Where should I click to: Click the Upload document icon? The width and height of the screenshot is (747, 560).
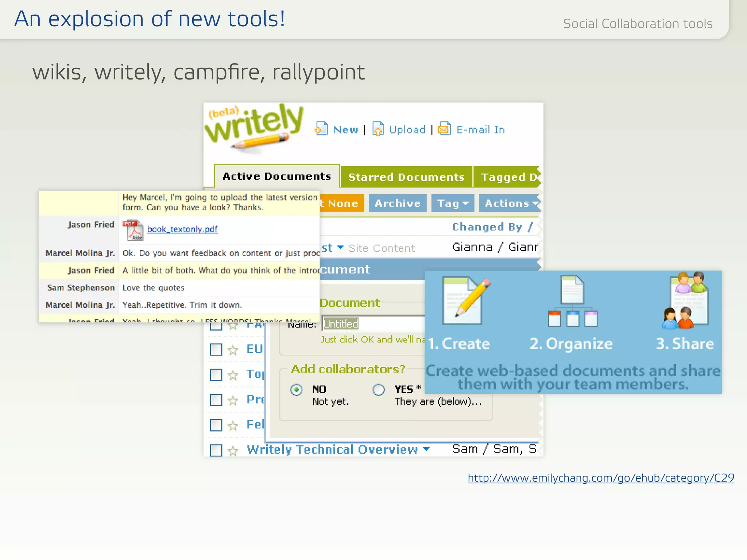click(378, 129)
